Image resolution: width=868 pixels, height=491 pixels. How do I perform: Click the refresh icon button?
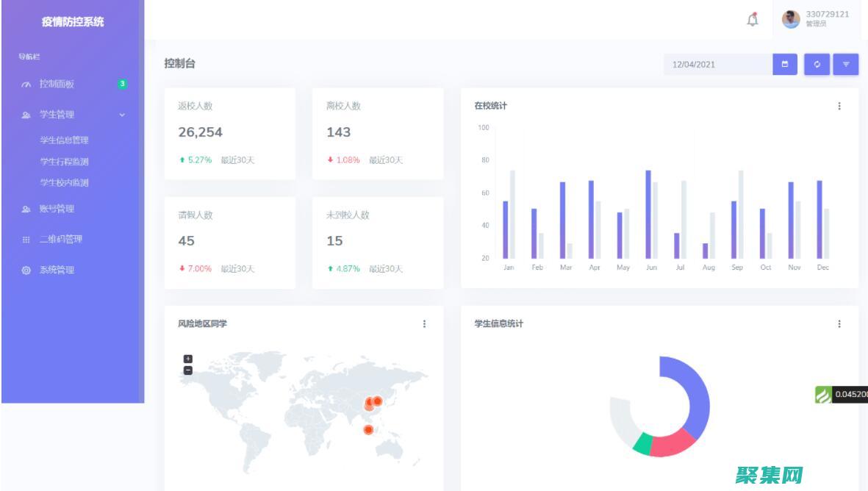tap(817, 65)
